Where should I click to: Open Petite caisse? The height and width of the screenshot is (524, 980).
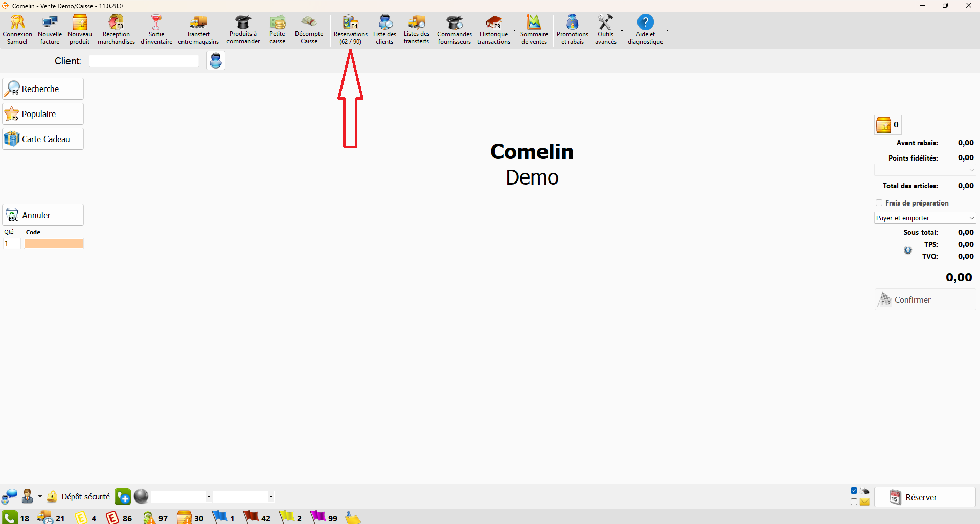(277, 30)
